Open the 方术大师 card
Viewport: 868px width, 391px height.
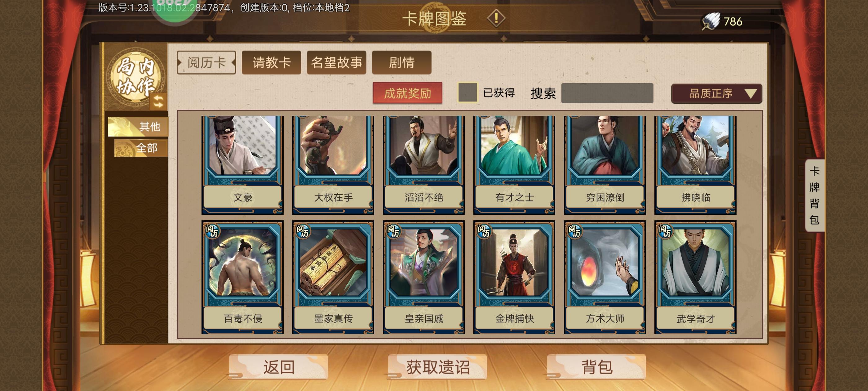click(605, 277)
